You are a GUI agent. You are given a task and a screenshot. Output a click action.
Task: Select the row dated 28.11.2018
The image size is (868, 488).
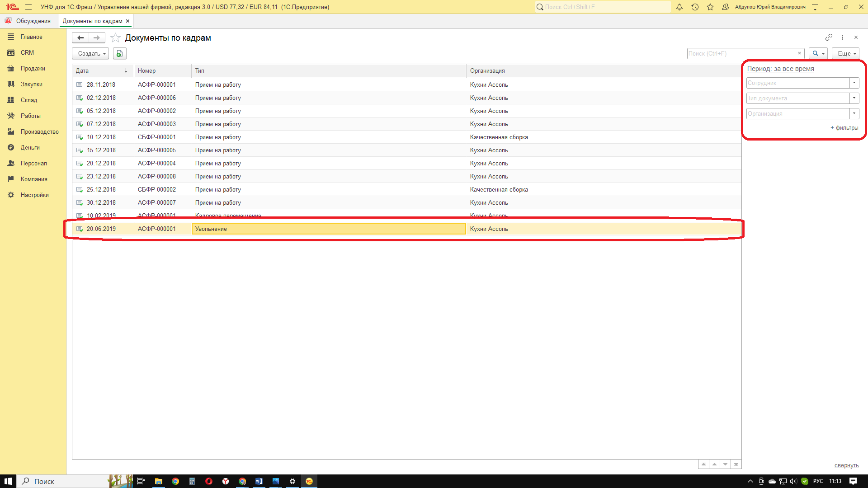406,84
